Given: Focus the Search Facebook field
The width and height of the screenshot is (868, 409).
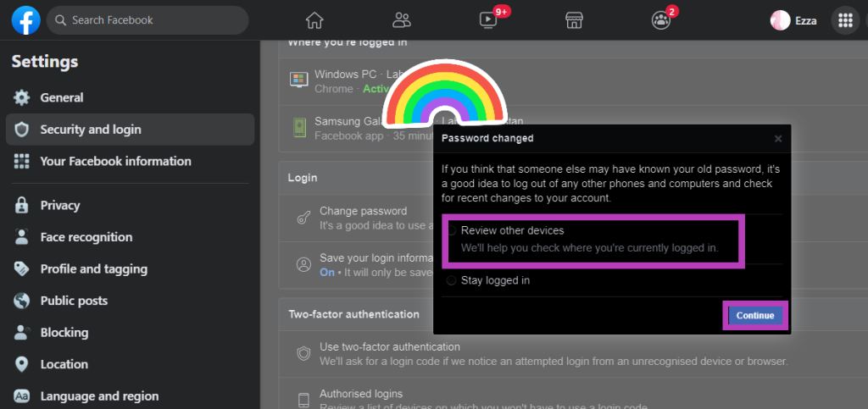Looking at the screenshot, I should pos(147,20).
